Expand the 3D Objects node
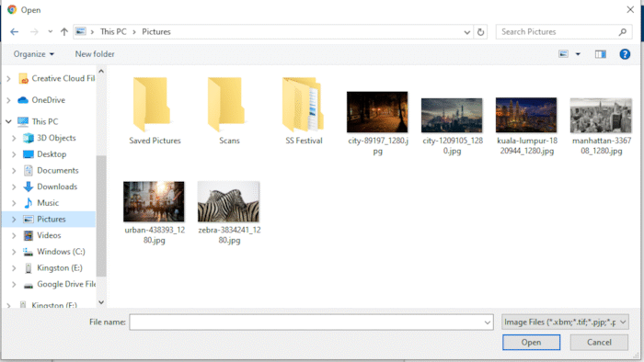 click(x=14, y=138)
